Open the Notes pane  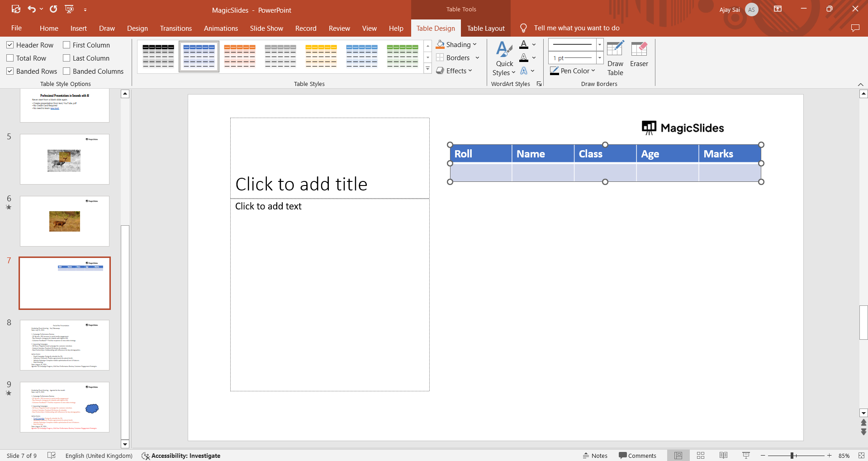coord(595,456)
